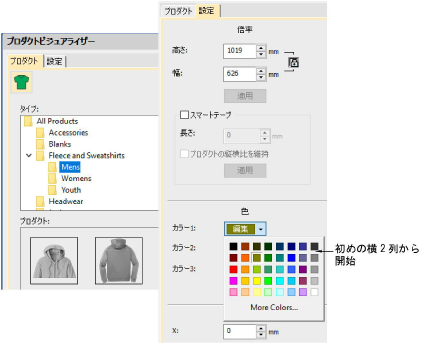Toggle プロダクトの縦横比を維持 checkbox
Image resolution: width=427 pixels, height=360 pixels.
pyautogui.click(x=184, y=154)
